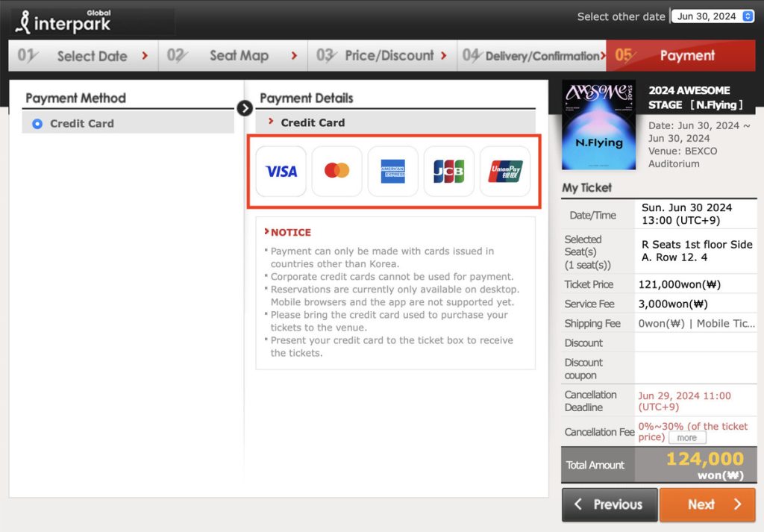Pick the American Express card icon

[x=393, y=172]
